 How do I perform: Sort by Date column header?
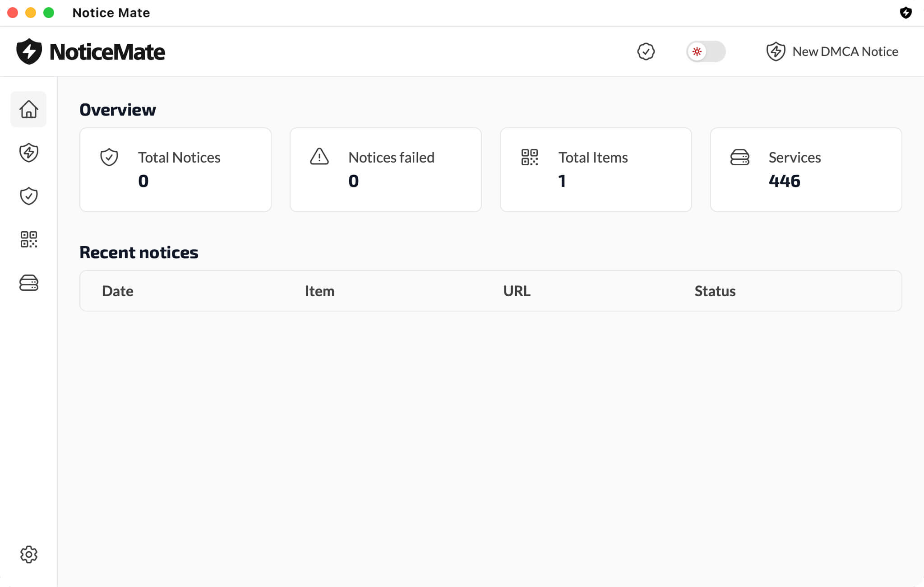coord(118,291)
